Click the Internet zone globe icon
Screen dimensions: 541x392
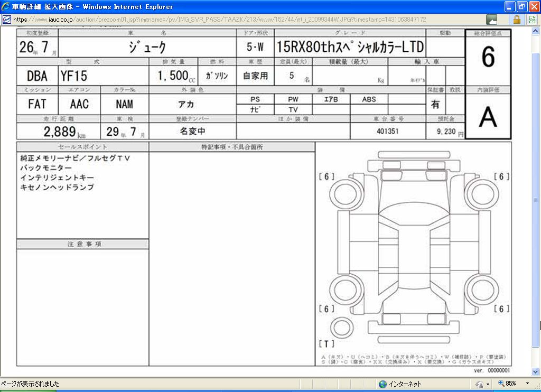(383, 384)
